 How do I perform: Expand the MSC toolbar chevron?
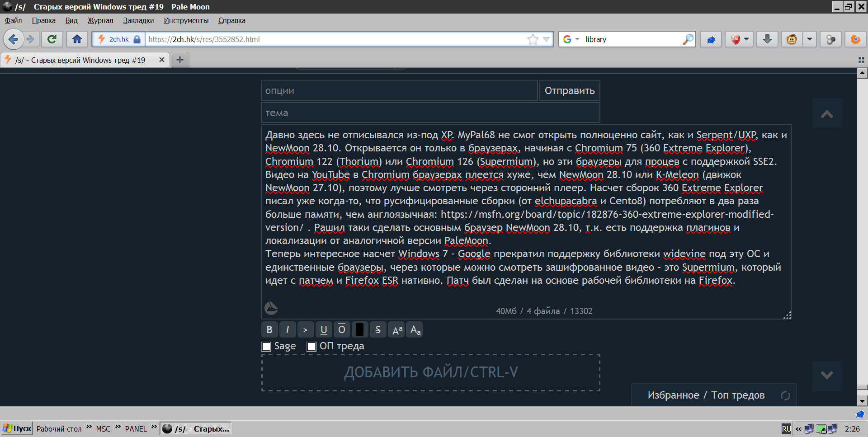click(x=118, y=427)
